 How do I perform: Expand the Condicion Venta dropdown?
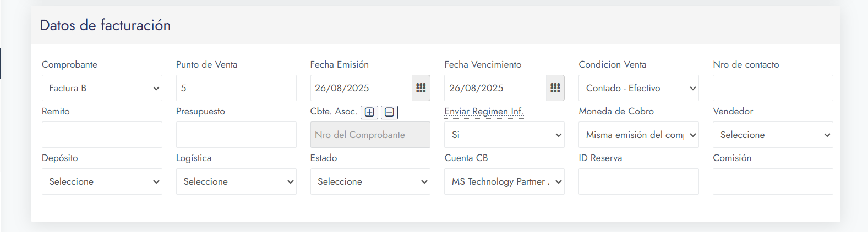(x=638, y=88)
